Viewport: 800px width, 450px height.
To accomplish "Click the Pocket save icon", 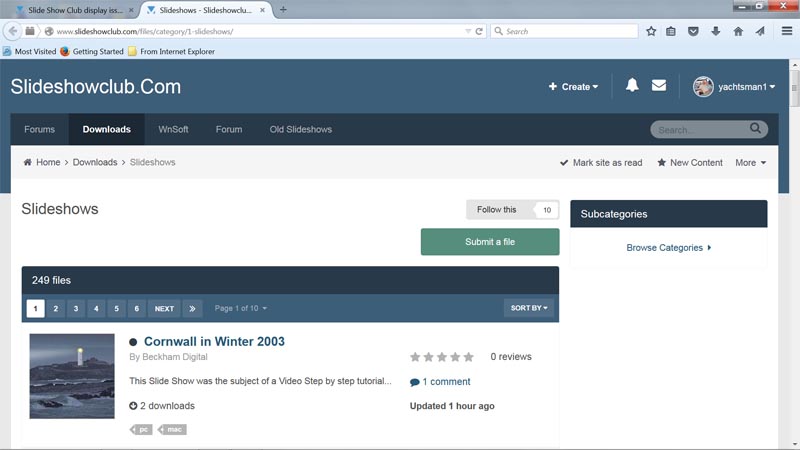I will tap(693, 31).
